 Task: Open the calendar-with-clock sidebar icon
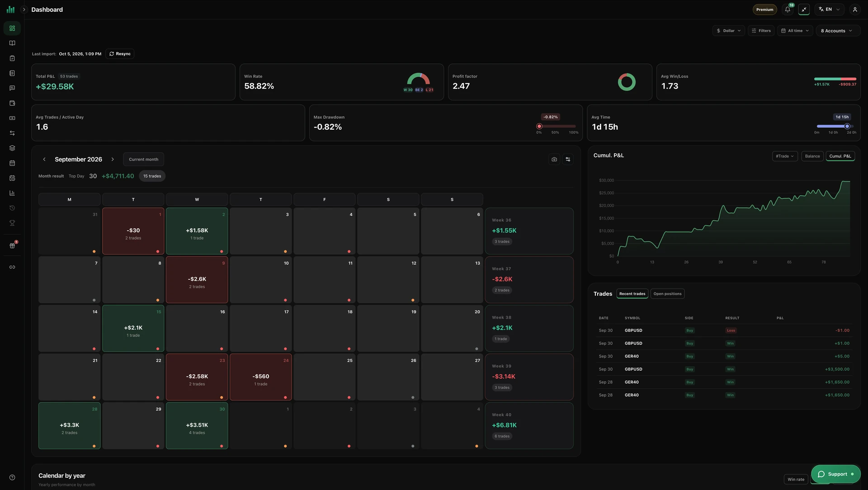coord(12,178)
